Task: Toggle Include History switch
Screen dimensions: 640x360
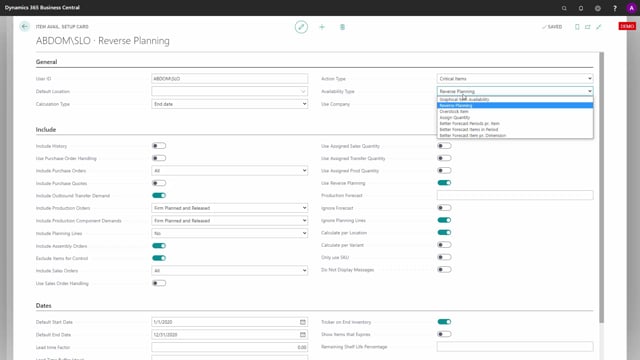Action: tap(159, 146)
